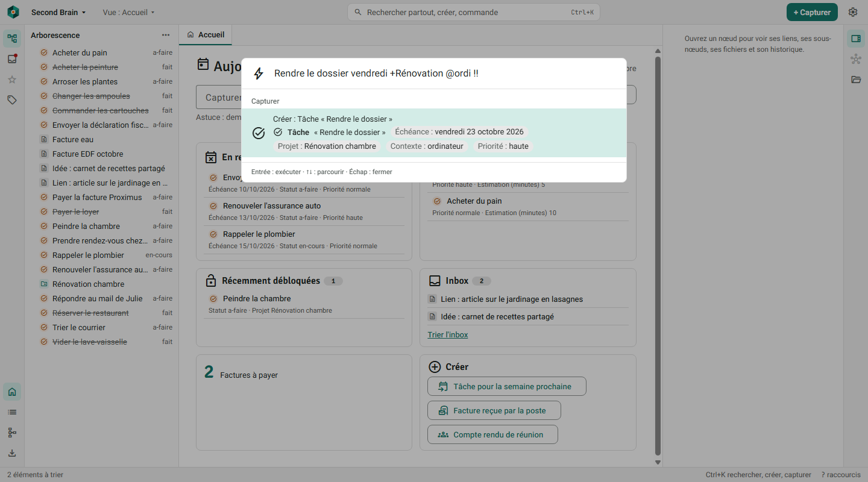Follow the Trier l'inbox link
The height and width of the screenshot is (482, 868).
pos(448,334)
